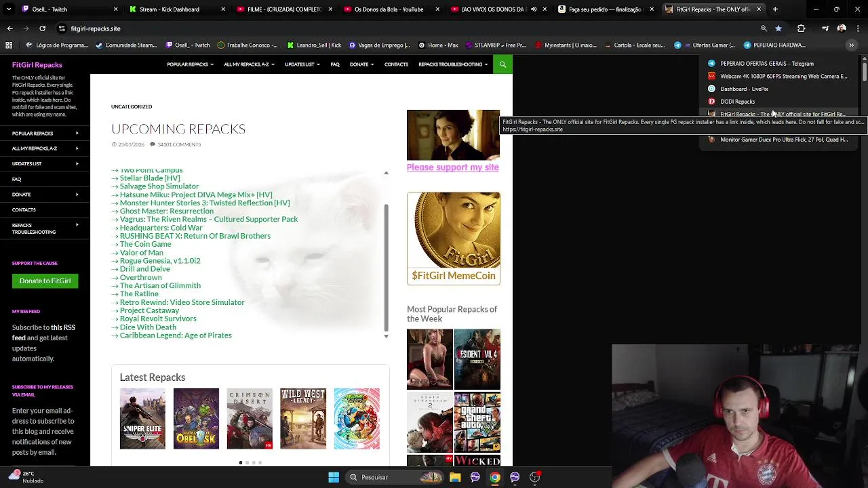
Task: Open a new browser tab
Action: pyautogui.click(x=775, y=9)
